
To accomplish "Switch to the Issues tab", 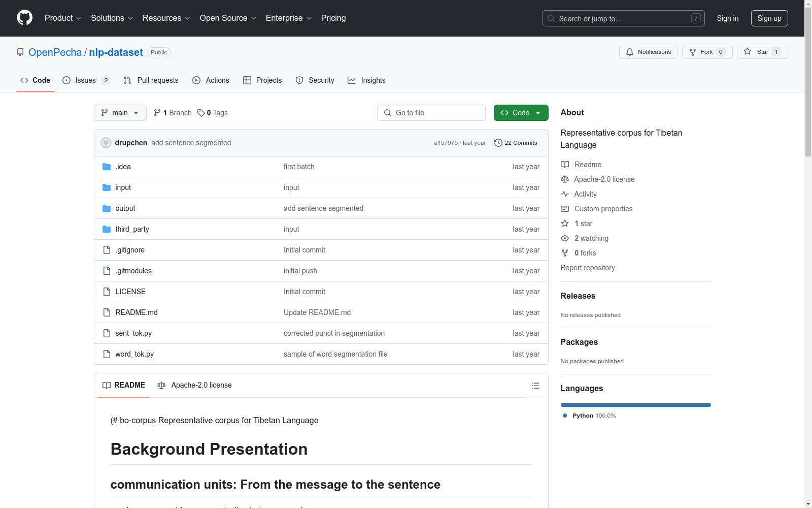I will (x=86, y=80).
